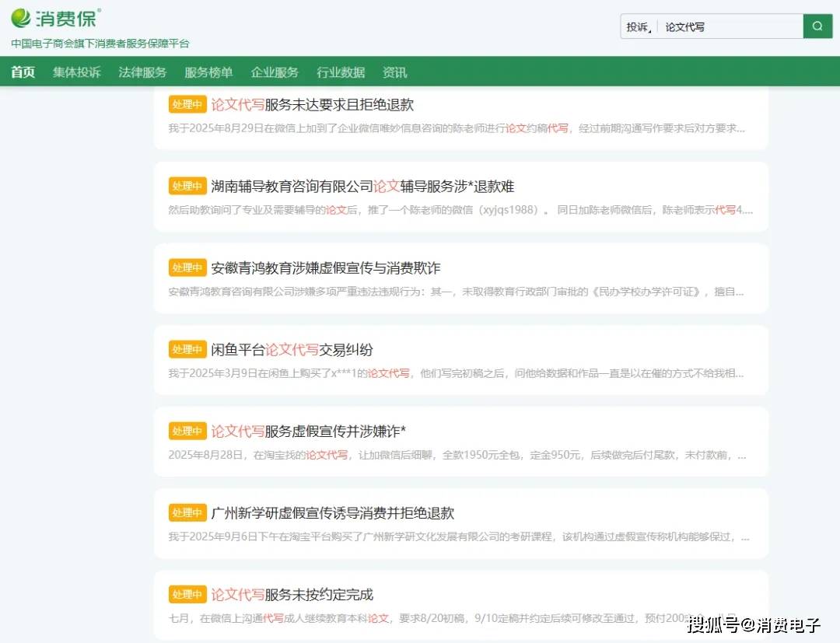The image size is (840, 643).
Task: Open the 法律服务 nav item
Action: (142, 72)
